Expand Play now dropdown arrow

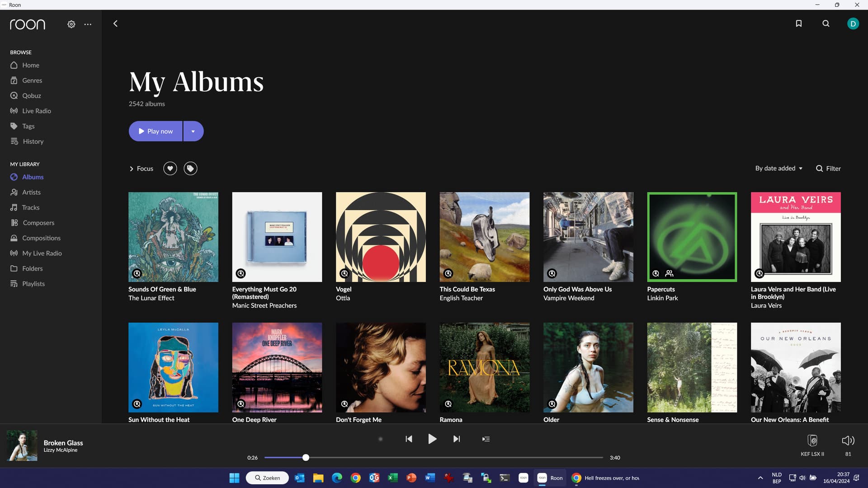pos(193,131)
